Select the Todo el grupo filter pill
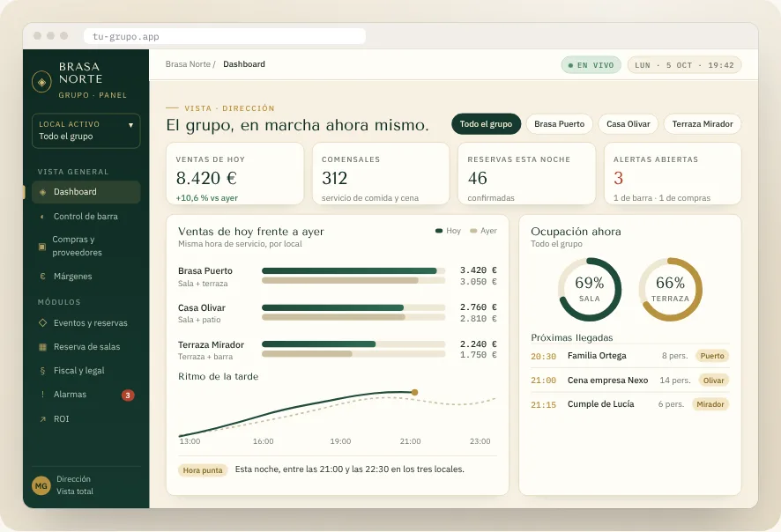Image resolution: width=781 pixels, height=532 pixels. pos(486,124)
